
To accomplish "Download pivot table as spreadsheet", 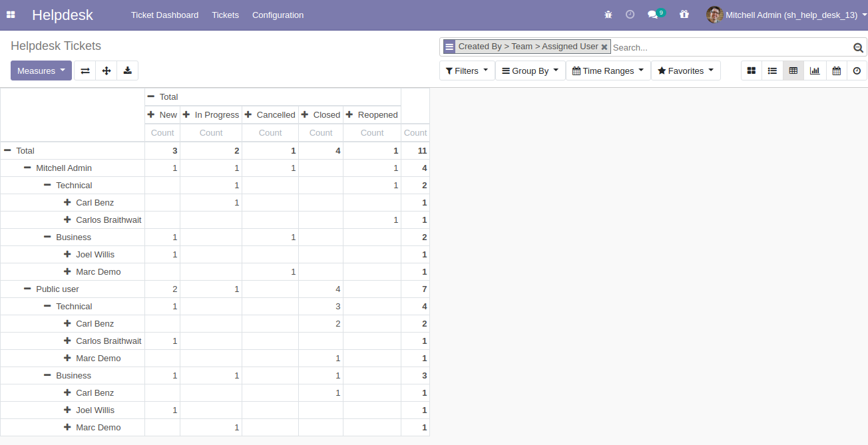I will click(x=128, y=71).
